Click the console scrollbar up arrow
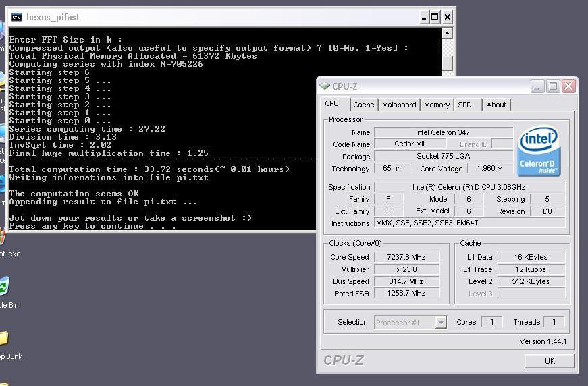Screen dimensions: 588x386 tap(447, 33)
